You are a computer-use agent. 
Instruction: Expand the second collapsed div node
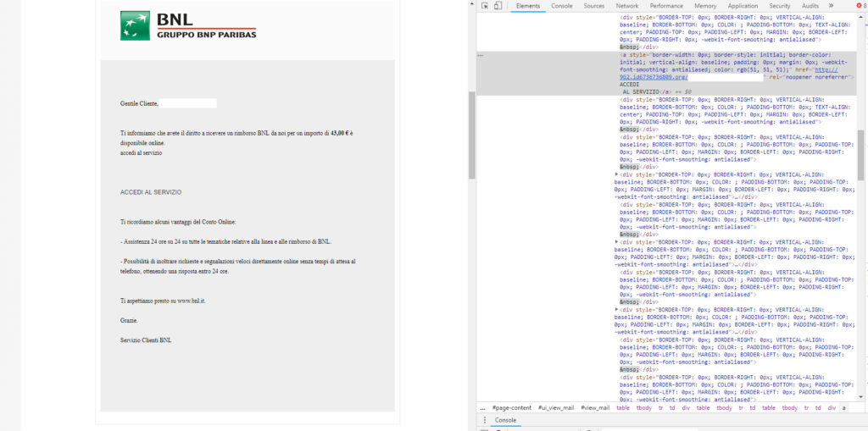(x=616, y=242)
